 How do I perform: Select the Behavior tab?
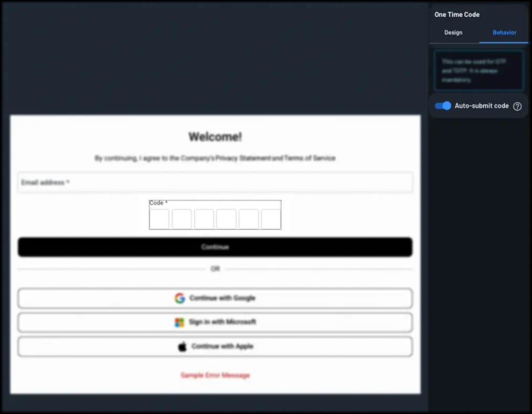tap(504, 33)
